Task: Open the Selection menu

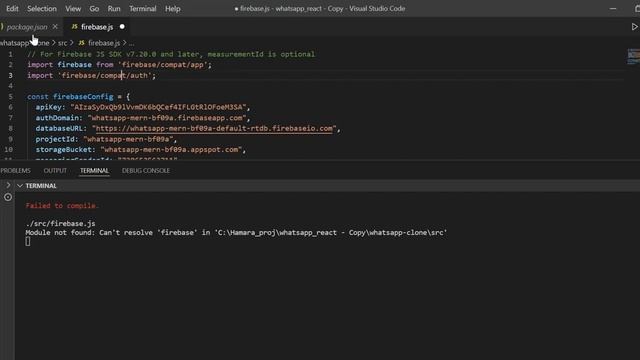Action: [42, 9]
